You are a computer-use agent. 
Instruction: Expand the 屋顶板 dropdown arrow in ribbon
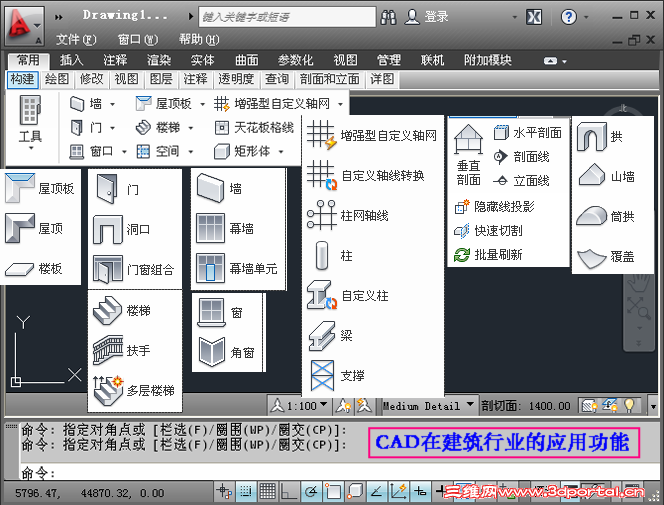pos(202,104)
